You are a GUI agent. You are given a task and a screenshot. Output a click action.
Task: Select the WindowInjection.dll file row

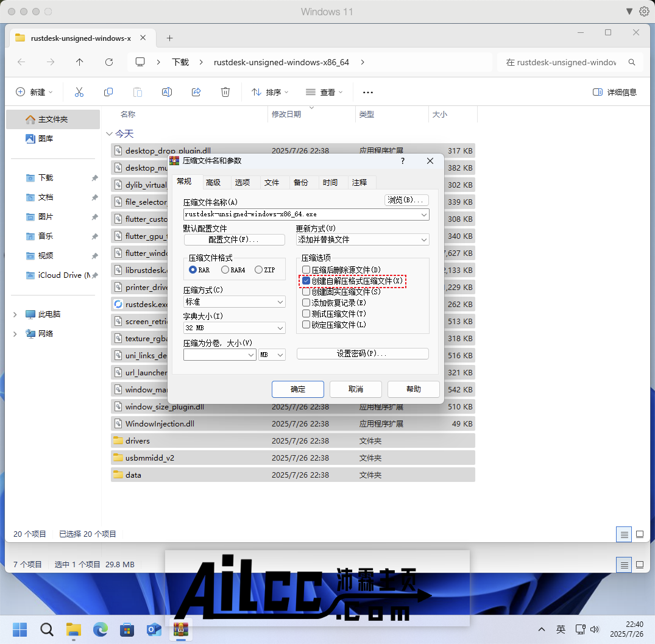pyautogui.click(x=293, y=424)
